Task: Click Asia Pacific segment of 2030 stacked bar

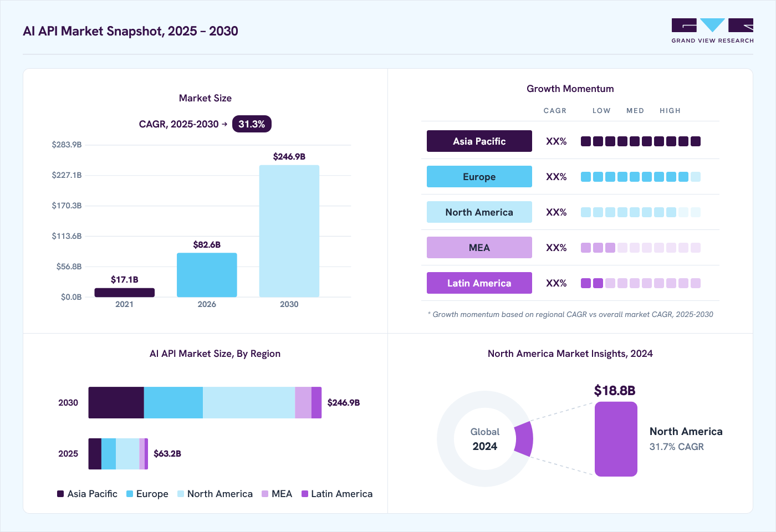Action: coord(116,403)
